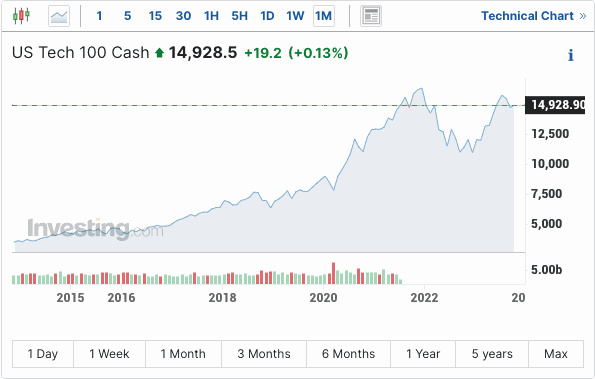The width and height of the screenshot is (595, 379).
Task: Click the 5 years range button
Action: pyautogui.click(x=492, y=354)
